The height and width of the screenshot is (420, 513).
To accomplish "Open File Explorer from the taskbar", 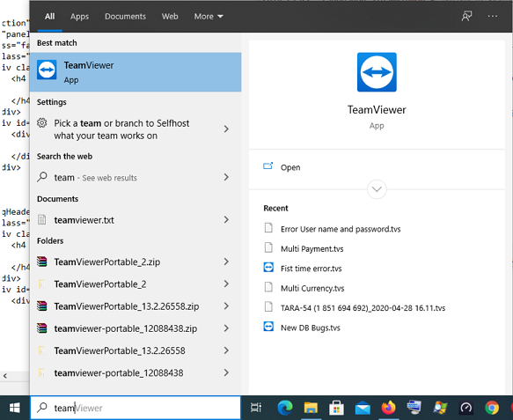I will coord(311,408).
